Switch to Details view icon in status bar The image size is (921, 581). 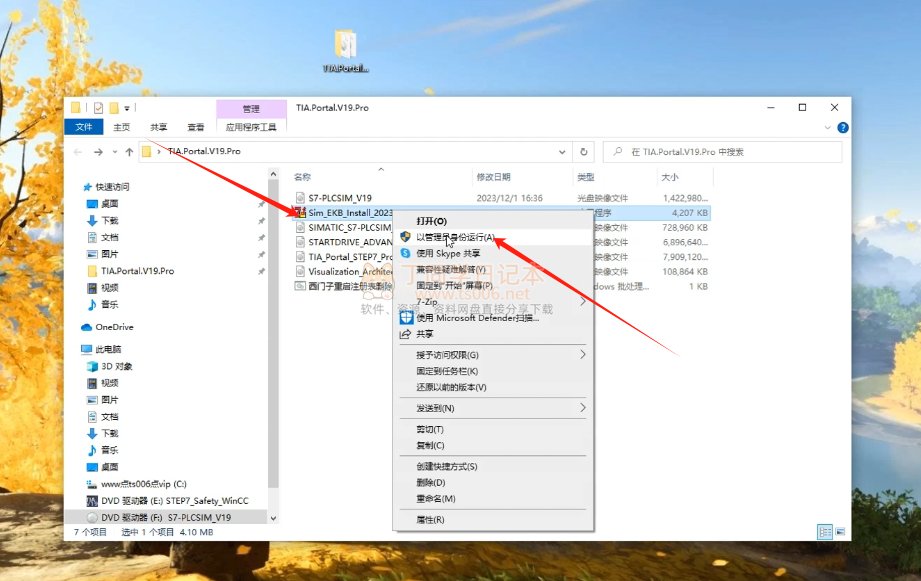(825, 532)
